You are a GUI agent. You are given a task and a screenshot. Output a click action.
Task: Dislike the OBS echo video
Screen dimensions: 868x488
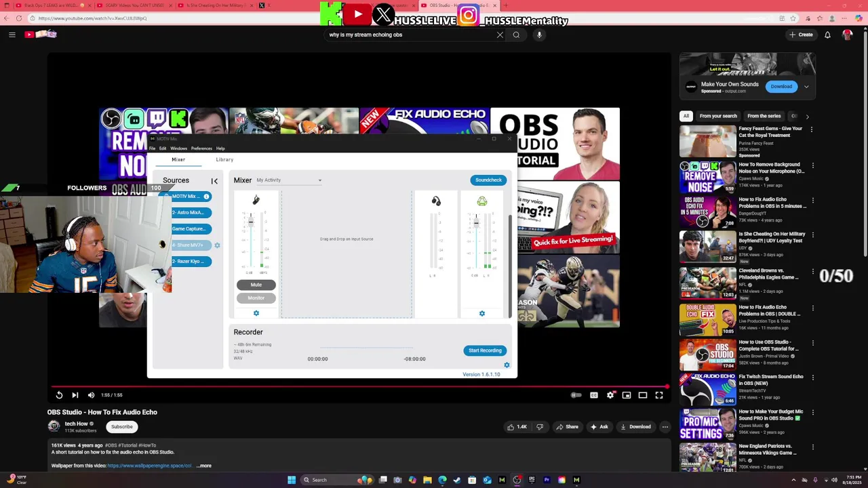click(540, 427)
